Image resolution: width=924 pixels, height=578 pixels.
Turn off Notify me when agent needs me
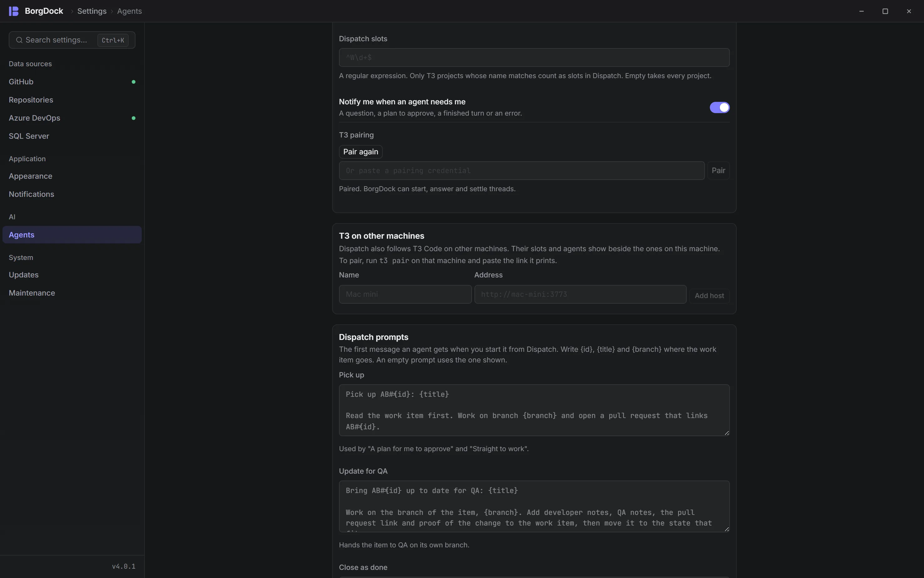[x=719, y=107]
